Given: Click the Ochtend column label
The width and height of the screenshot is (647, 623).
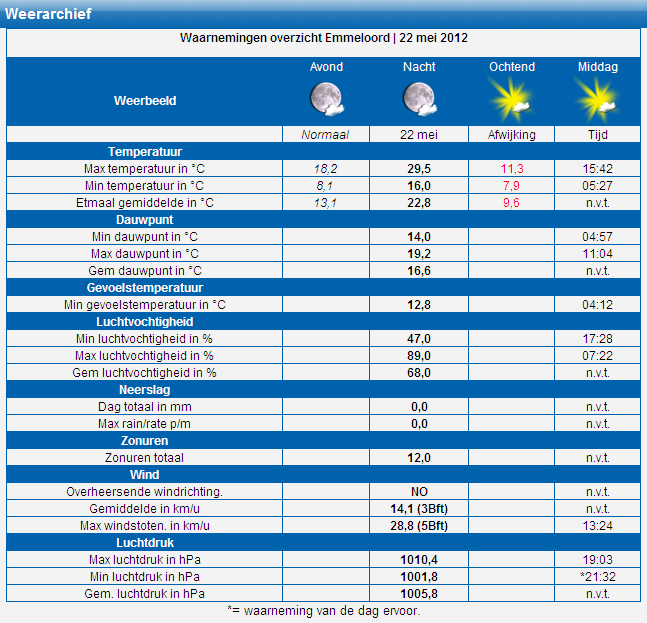Looking at the screenshot, I should pos(512,67).
